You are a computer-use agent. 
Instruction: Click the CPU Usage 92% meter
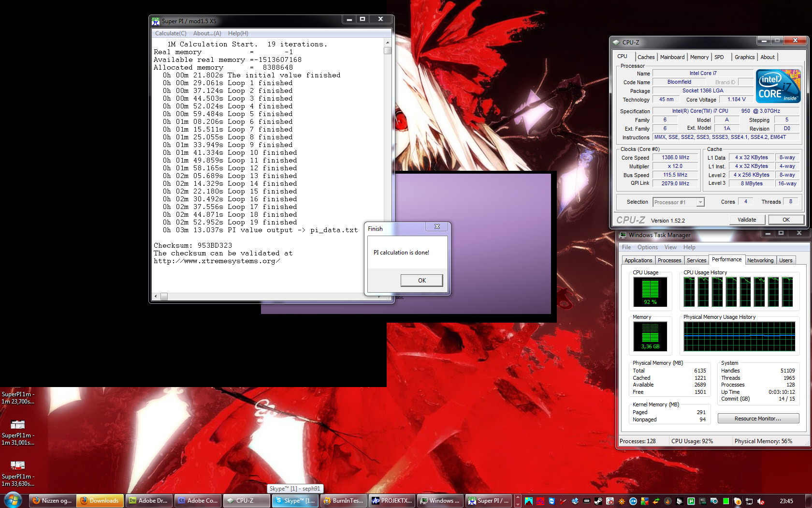tap(650, 292)
